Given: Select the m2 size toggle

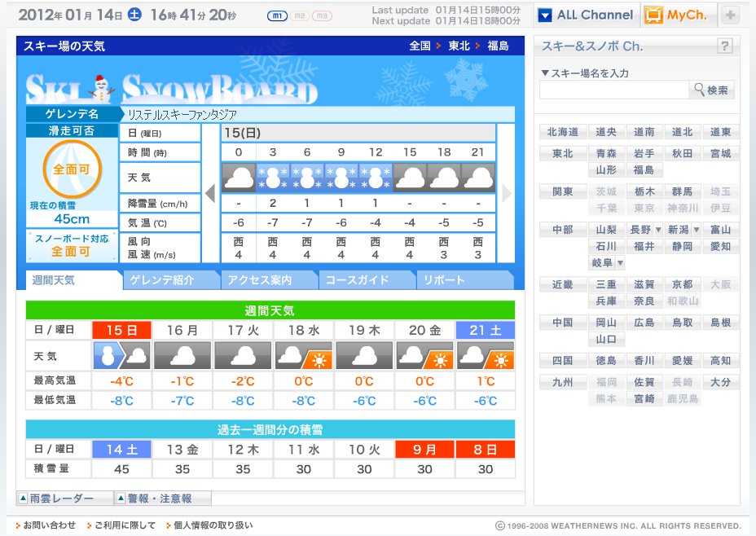Looking at the screenshot, I should click(x=299, y=16).
